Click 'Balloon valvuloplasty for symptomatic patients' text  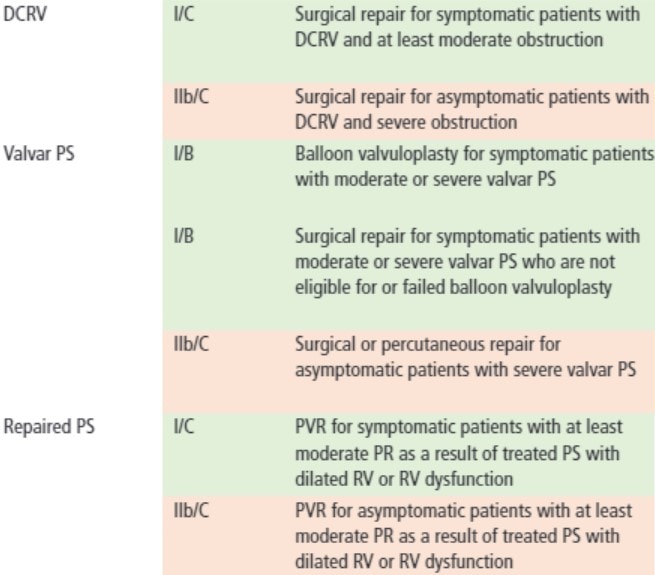coord(475,154)
